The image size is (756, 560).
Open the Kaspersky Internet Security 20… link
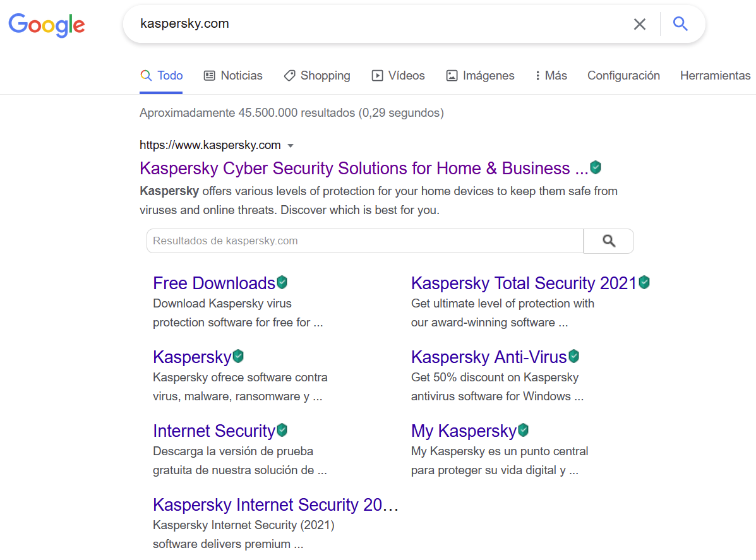275,505
